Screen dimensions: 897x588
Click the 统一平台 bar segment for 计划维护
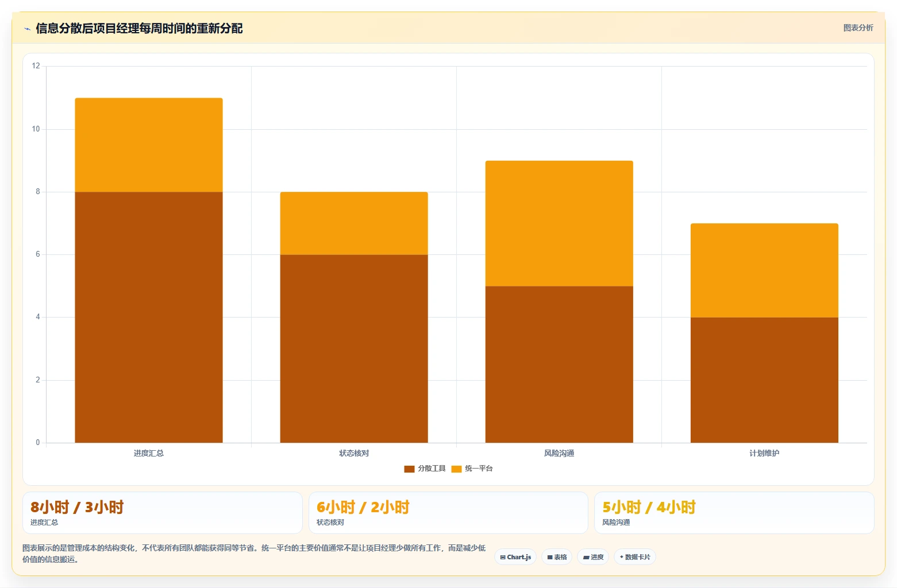[764, 270]
